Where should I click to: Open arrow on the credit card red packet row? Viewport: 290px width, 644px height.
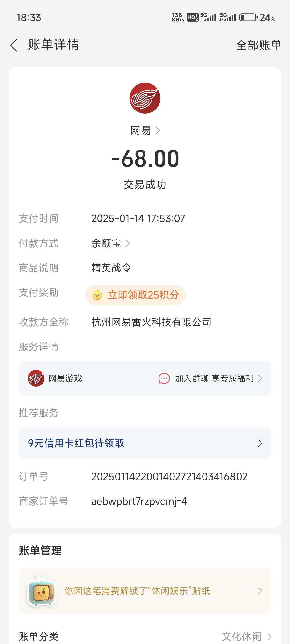260,443
